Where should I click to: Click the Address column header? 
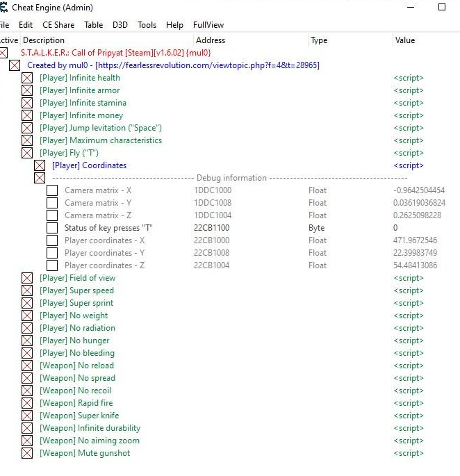[x=251, y=40]
